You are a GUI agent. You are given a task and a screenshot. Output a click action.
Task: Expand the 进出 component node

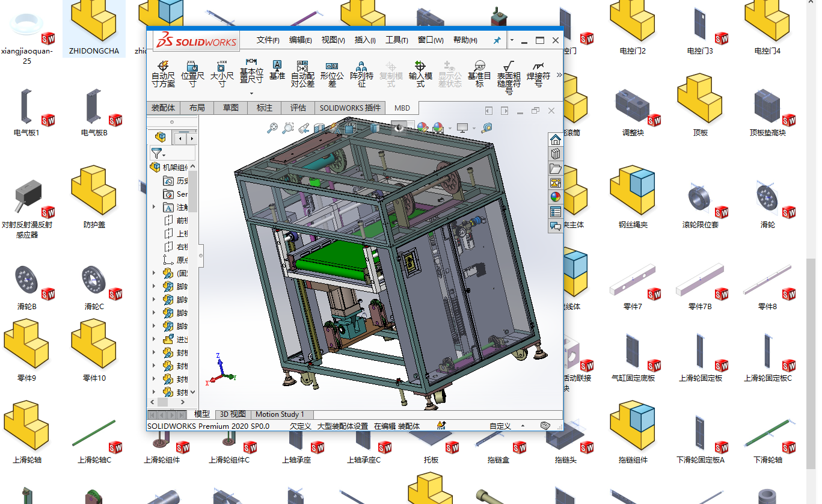pyautogui.click(x=155, y=339)
